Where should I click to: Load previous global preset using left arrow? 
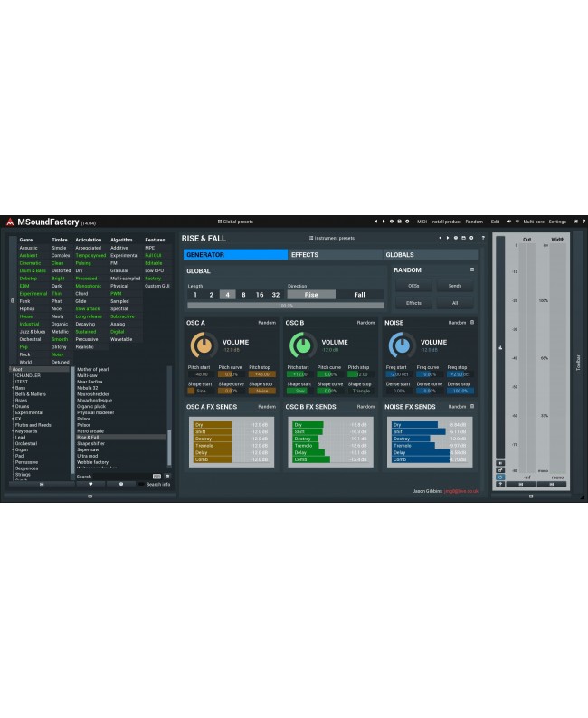pos(376,222)
